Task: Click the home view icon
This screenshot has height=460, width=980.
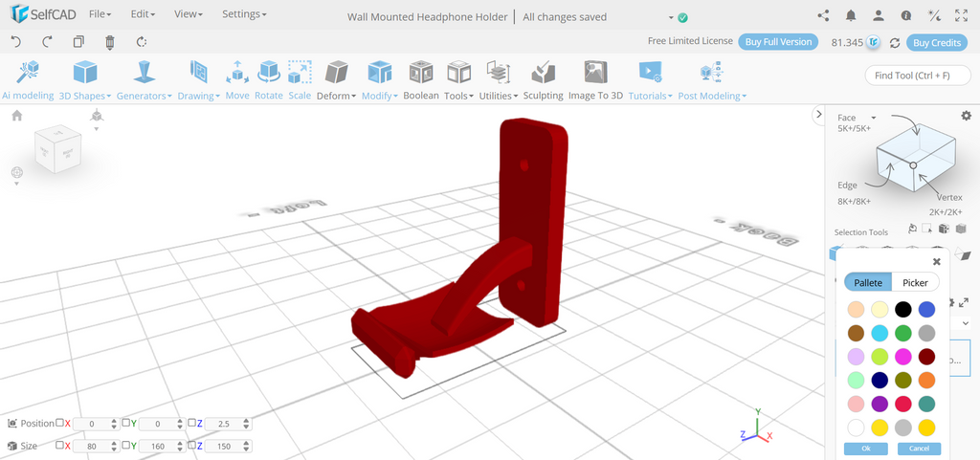Action: pyautogui.click(x=17, y=116)
